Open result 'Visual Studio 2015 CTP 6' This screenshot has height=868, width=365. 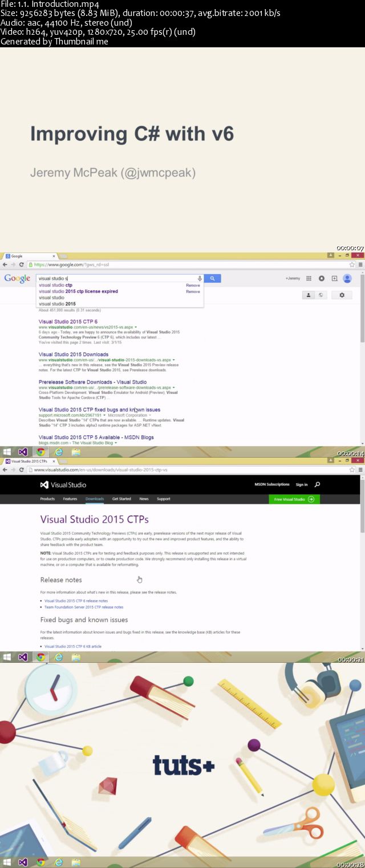point(68,321)
